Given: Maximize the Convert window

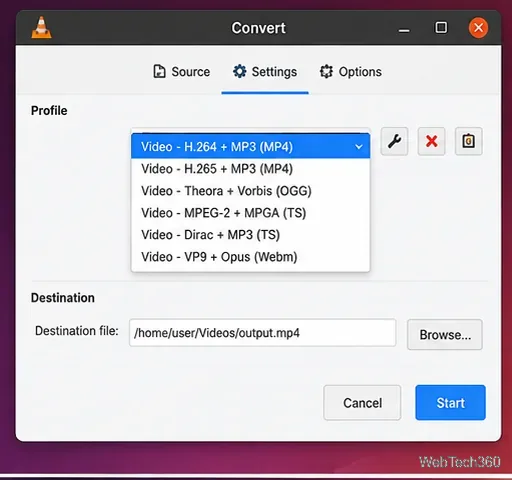Looking at the screenshot, I should point(441,28).
